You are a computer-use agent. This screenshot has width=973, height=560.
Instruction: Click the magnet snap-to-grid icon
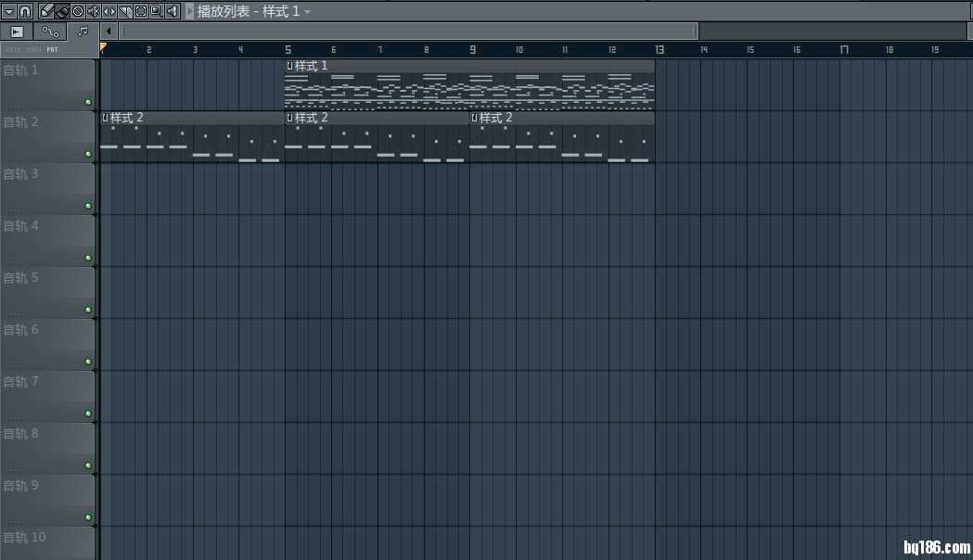click(25, 11)
